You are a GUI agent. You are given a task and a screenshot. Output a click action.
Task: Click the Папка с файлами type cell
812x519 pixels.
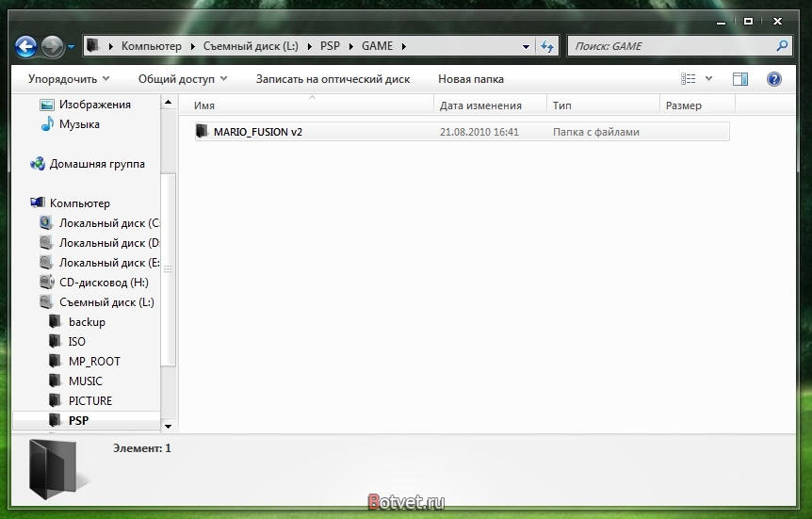click(596, 132)
